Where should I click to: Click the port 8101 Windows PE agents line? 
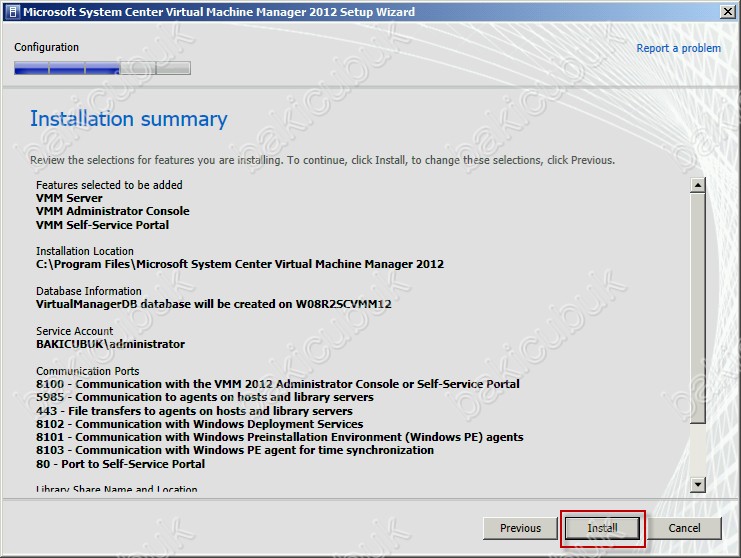pyautogui.click(x=279, y=437)
